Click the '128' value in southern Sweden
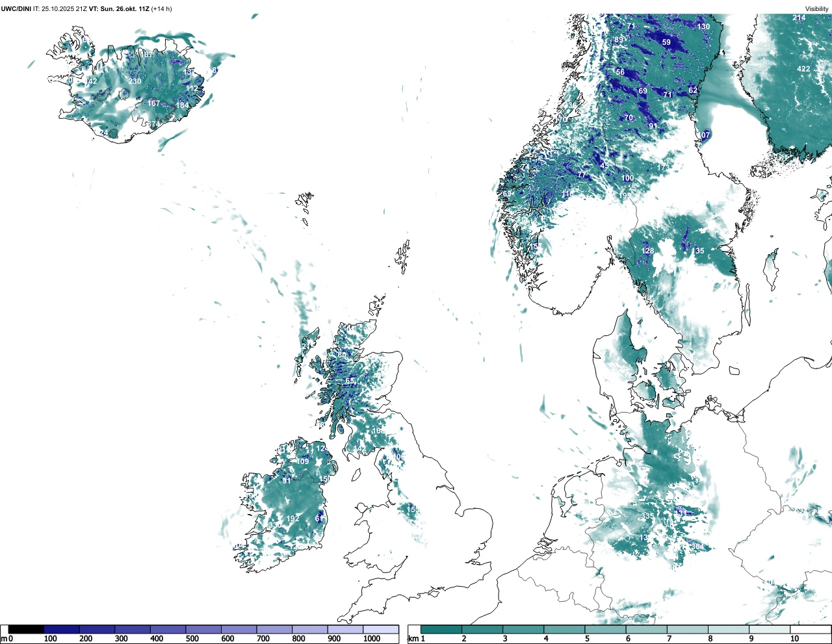This screenshot has height=644, width=832. 648,251
